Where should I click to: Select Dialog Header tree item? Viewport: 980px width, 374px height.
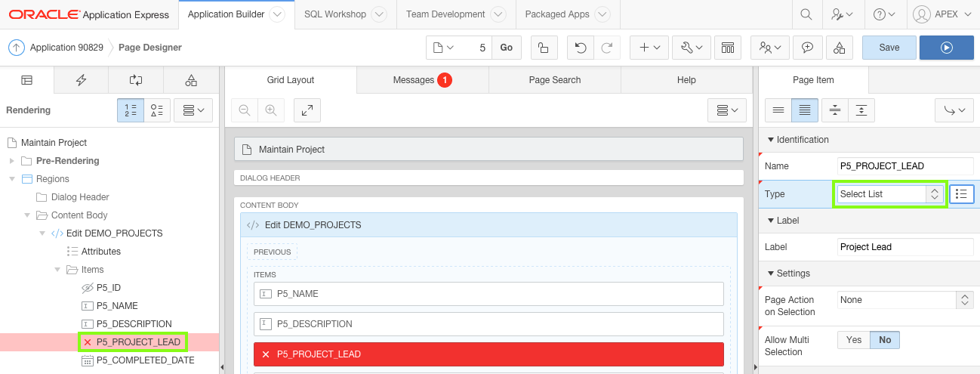click(80, 197)
